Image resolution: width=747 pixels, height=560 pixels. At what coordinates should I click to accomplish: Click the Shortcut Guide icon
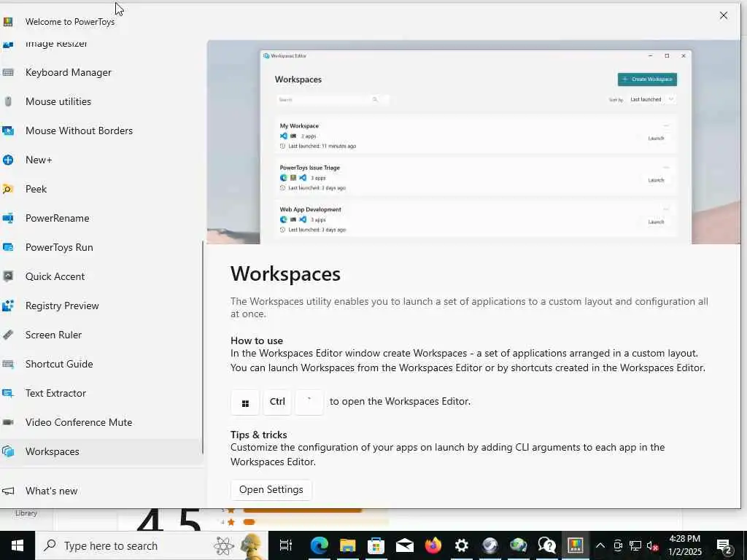pyautogui.click(x=8, y=364)
